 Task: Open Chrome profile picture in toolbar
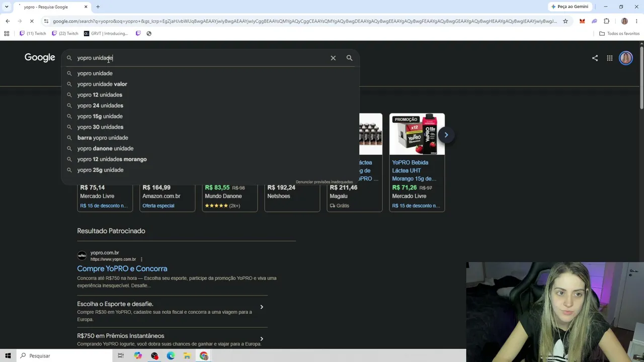(x=624, y=21)
